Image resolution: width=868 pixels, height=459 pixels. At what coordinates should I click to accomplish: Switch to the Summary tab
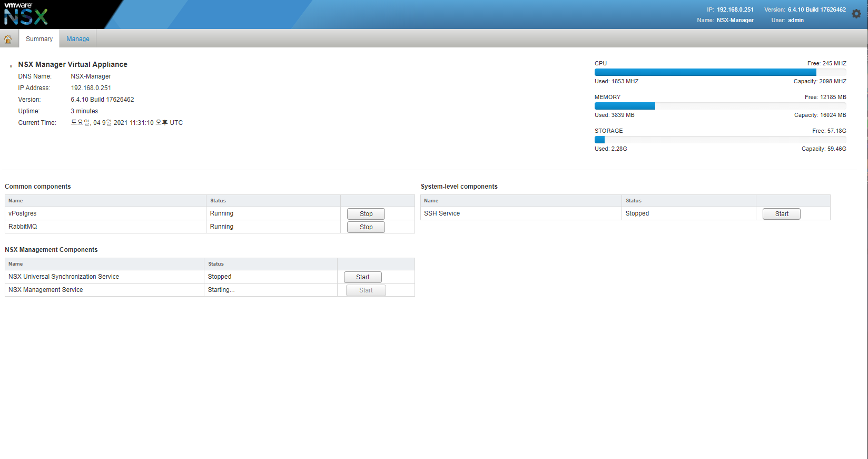[x=39, y=39]
